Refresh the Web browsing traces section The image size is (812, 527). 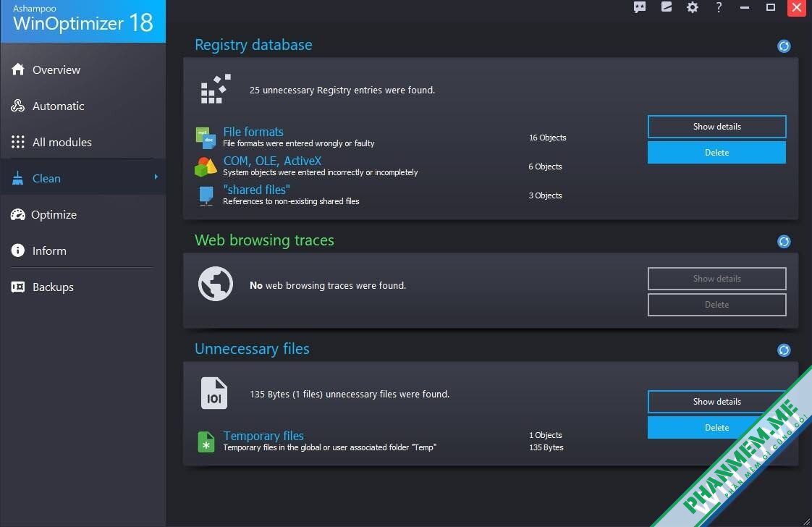tap(784, 242)
